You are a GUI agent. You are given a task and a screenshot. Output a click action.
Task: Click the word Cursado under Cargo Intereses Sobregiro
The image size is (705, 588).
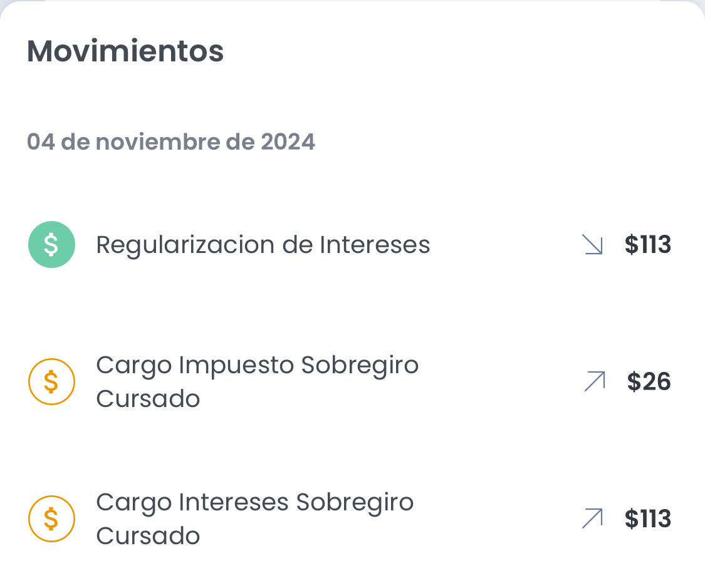(x=148, y=535)
